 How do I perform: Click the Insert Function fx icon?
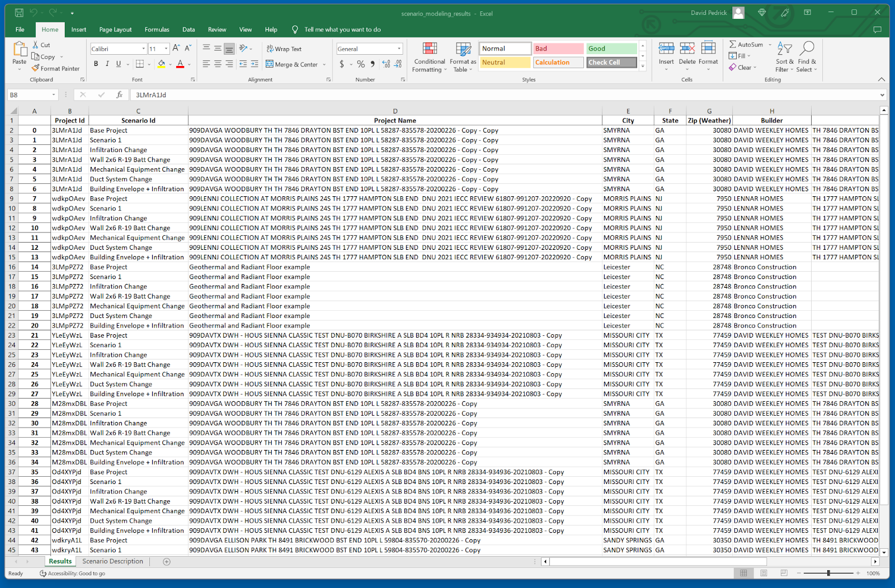point(119,95)
